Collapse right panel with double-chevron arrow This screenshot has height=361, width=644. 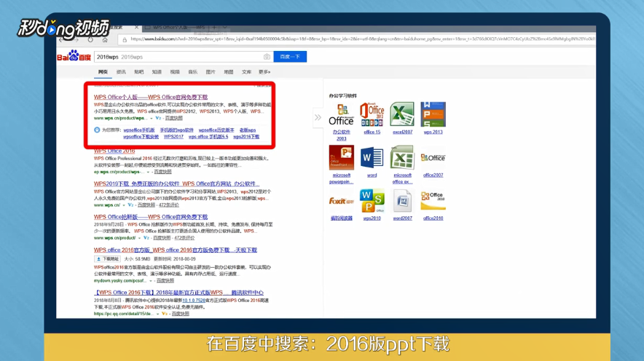click(318, 118)
